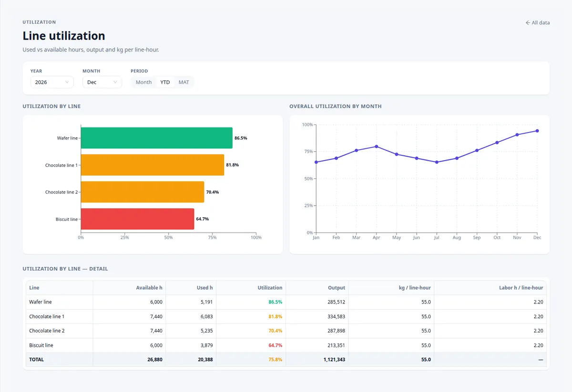Click the Apr data point on line chart
This screenshot has width=572, height=392.
point(377,147)
